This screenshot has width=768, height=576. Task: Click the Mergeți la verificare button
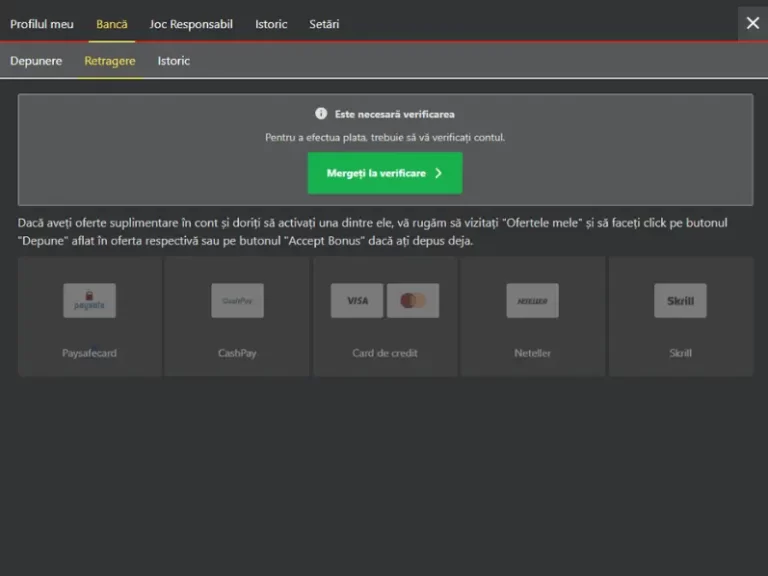[385, 173]
